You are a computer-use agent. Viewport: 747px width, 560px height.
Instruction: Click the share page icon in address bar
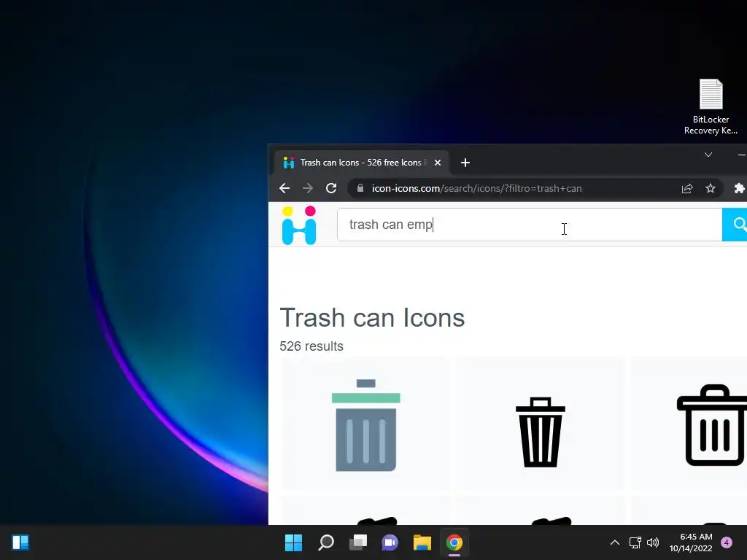click(x=687, y=189)
